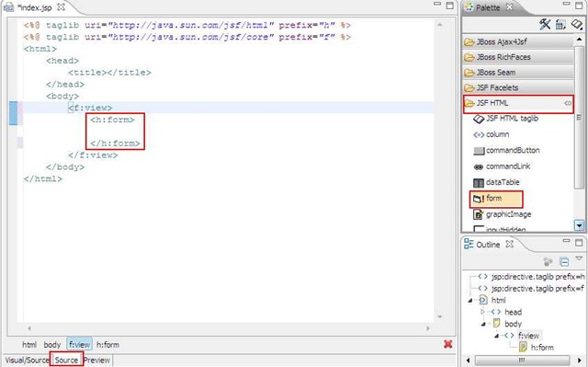
Task: Click the body node icon in Outline
Action: coord(496,323)
